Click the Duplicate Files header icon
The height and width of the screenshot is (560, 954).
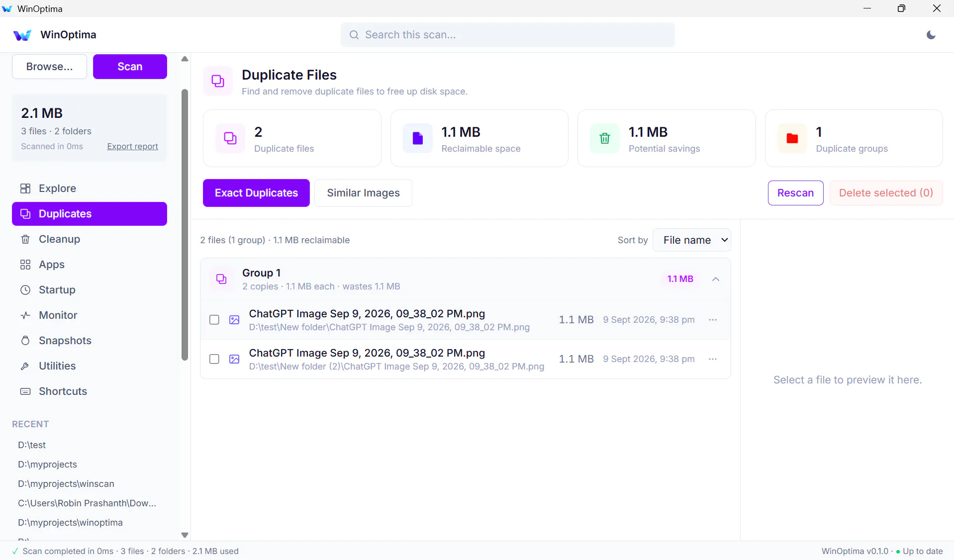[218, 81]
